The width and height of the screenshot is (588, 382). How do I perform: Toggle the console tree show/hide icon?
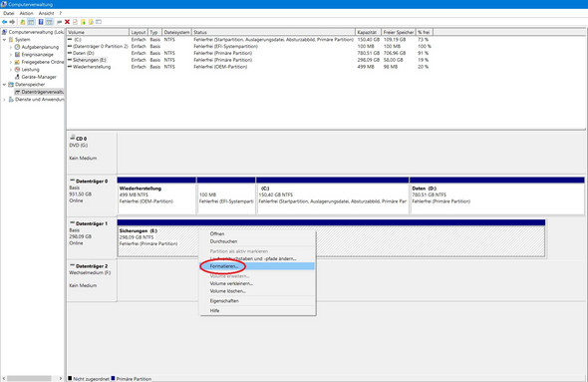[x=31, y=22]
